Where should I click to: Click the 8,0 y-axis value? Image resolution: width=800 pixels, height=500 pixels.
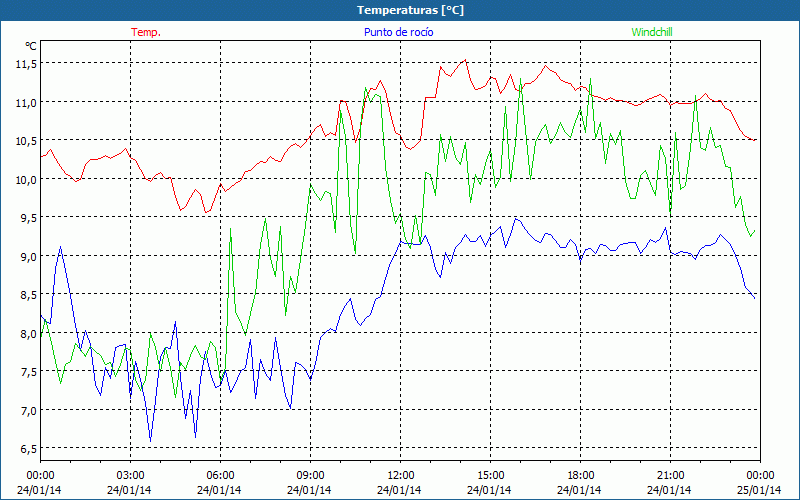coord(28,333)
